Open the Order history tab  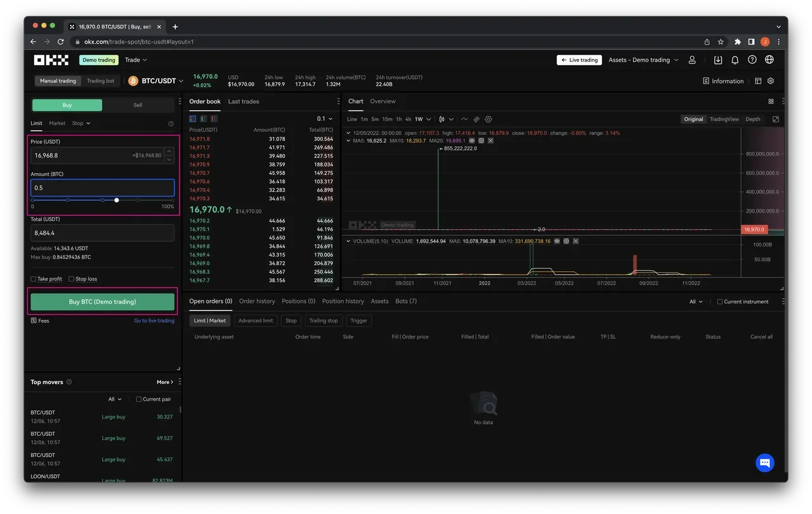(x=257, y=301)
